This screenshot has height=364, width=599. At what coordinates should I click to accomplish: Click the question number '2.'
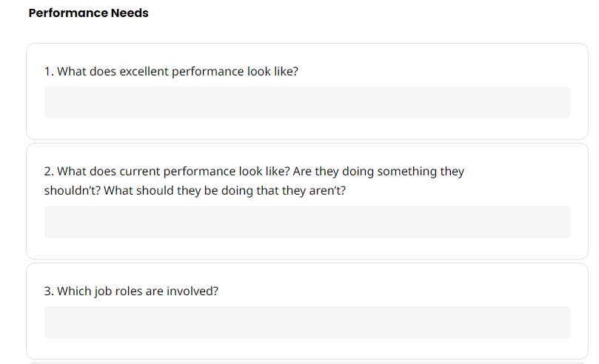pyautogui.click(x=49, y=172)
